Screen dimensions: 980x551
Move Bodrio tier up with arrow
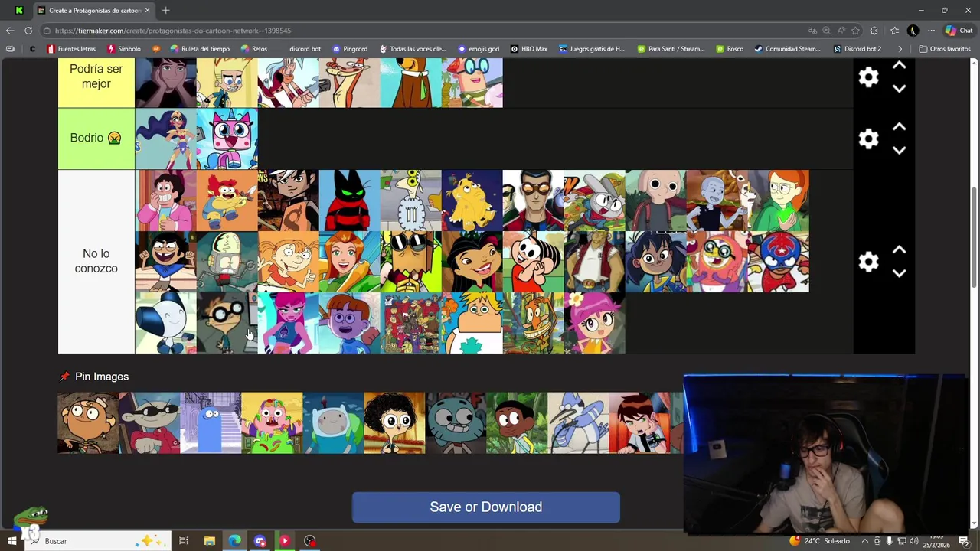[900, 127]
